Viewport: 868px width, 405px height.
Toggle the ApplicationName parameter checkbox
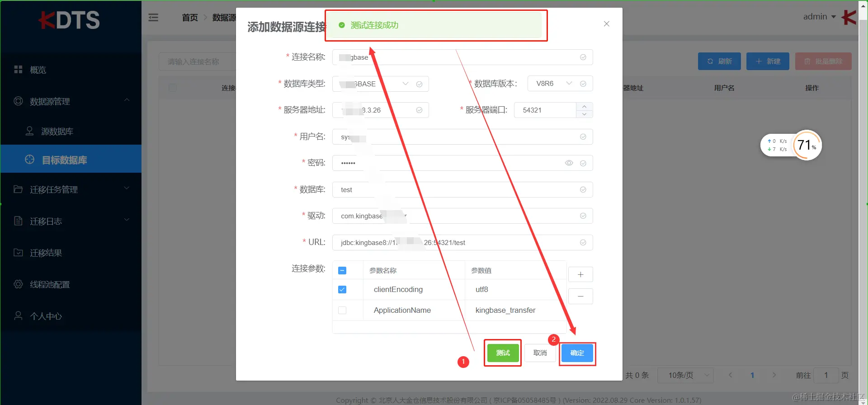[x=342, y=310]
